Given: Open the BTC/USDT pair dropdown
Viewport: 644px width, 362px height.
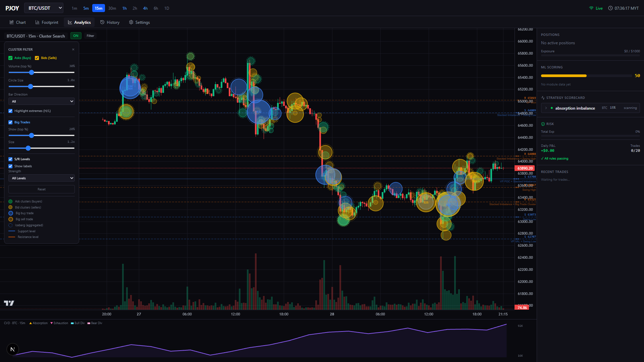Looking at the screenshot, I should point(44,8).
